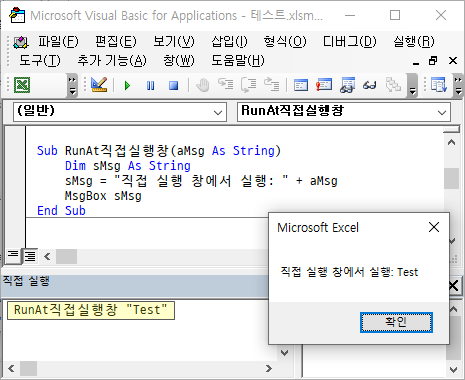This screenshot has height=380, width=465.
Task: Open the 디버그(D) menu
Action: point(349,42)
